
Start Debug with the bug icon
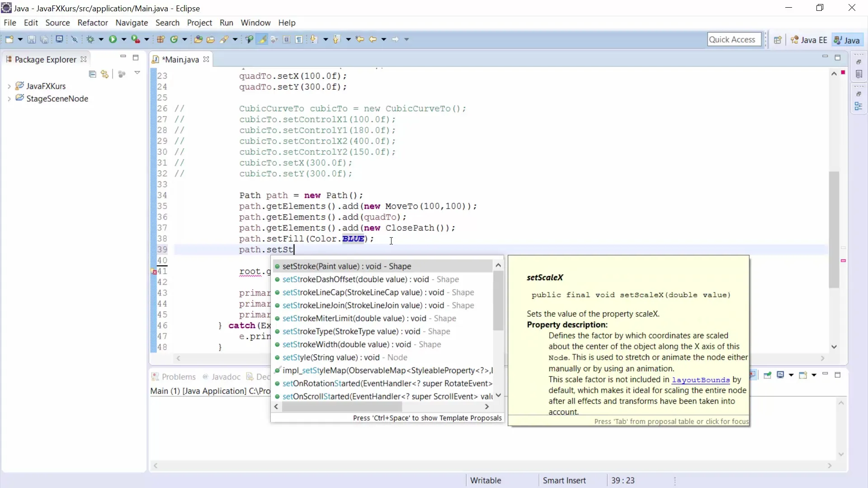point(90,39)
